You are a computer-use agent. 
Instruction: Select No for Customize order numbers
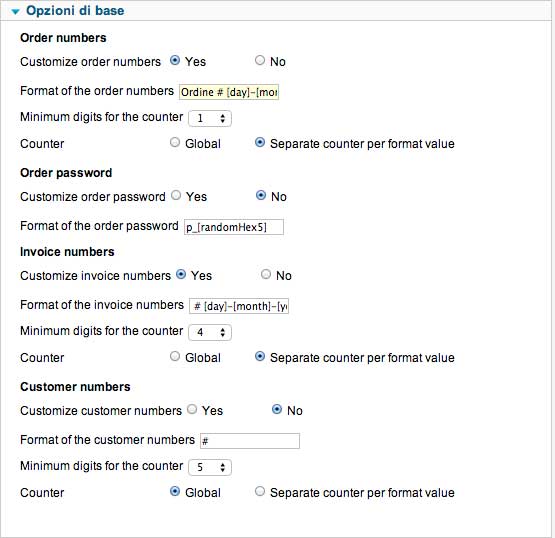pos(260,60)
